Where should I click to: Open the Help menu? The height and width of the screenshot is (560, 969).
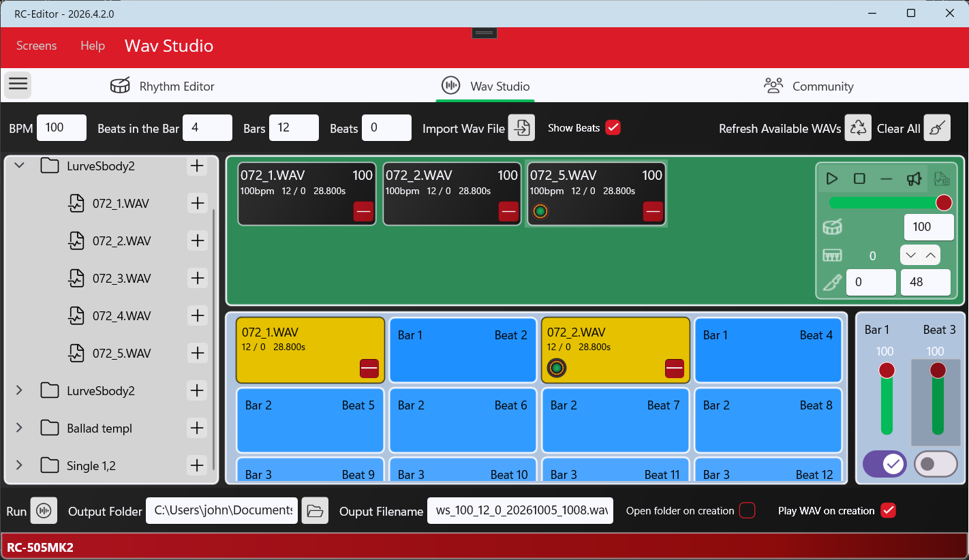point(93,46)
